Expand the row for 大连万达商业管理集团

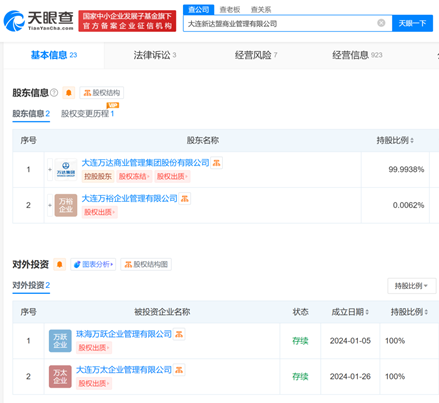[50, 170]
